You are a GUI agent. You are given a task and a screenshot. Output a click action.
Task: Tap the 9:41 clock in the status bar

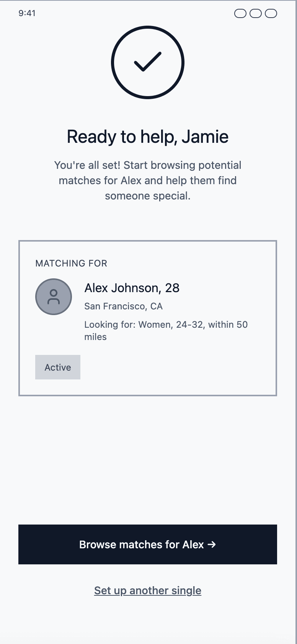27,13
